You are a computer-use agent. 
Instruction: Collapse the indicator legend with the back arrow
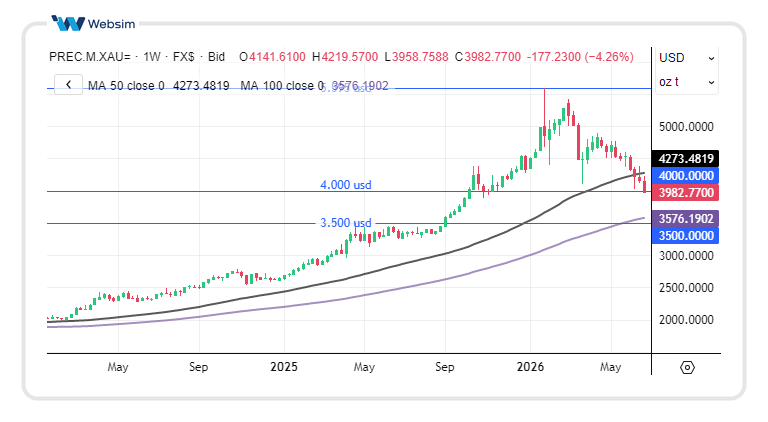pos(69,85)
